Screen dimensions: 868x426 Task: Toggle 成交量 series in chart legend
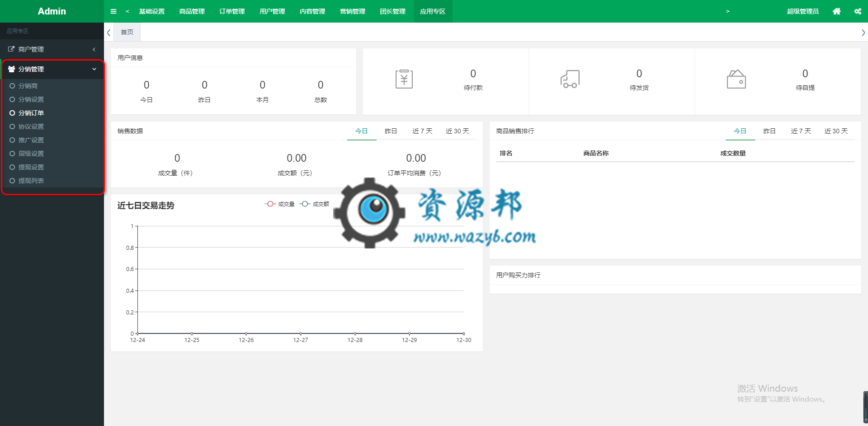coord(279,204)
